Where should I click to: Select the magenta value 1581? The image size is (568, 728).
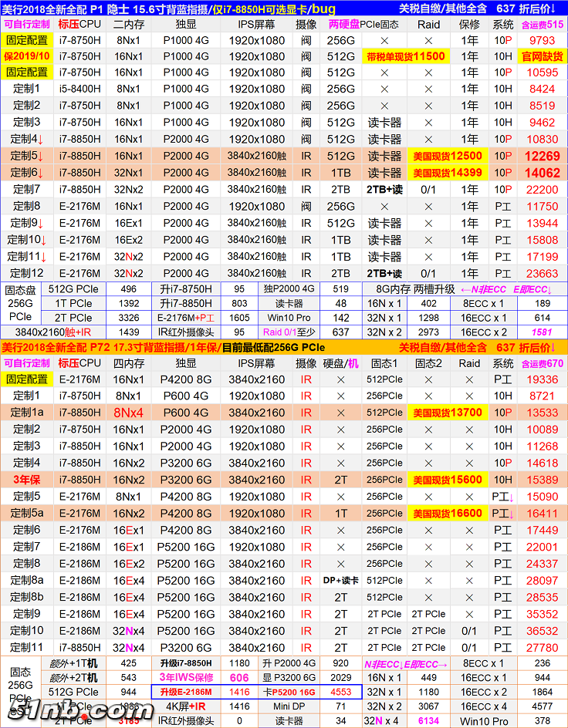(542, 332)
